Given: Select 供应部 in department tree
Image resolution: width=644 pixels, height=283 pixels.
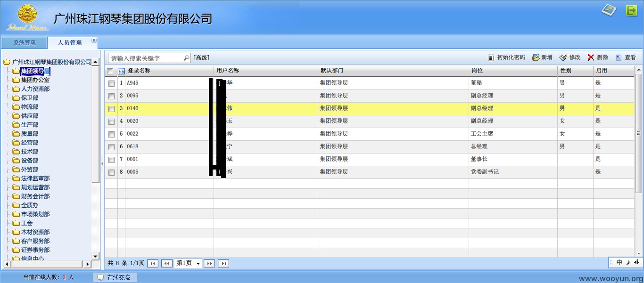Looking at the screenshot, I should tap(30, 116).
